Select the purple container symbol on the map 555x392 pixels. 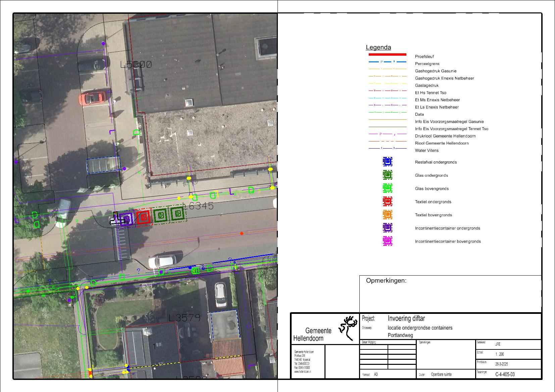click(126, 219)
